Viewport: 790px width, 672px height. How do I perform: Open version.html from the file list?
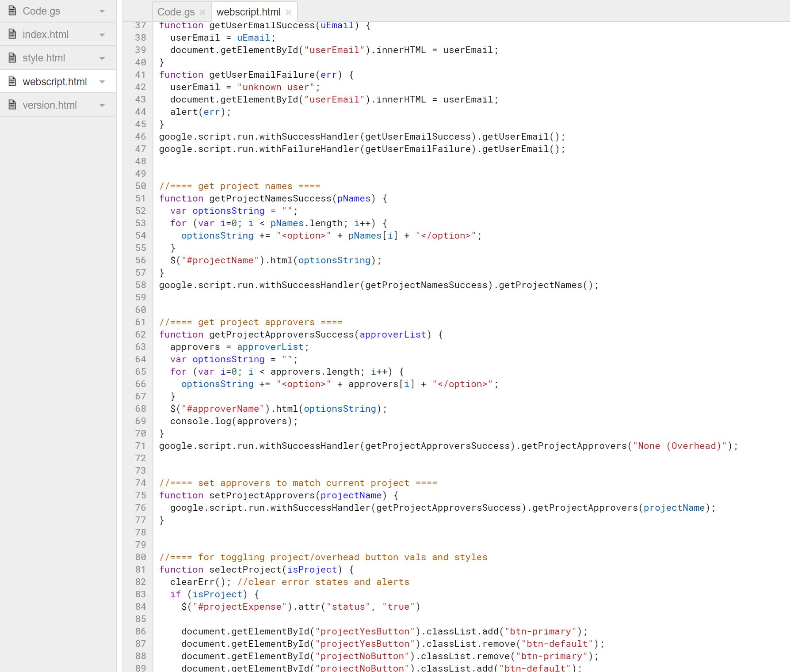pyautogui.click(x=50, y=105)
